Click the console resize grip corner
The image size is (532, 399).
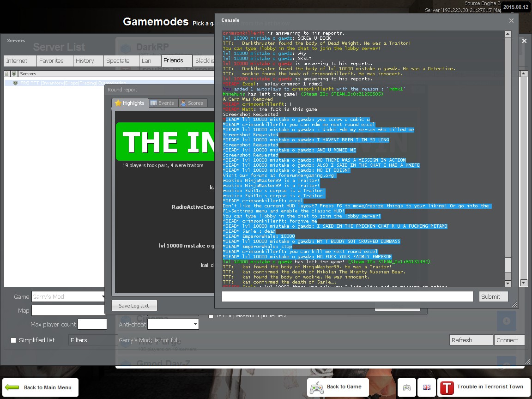[x=515, y=304]
